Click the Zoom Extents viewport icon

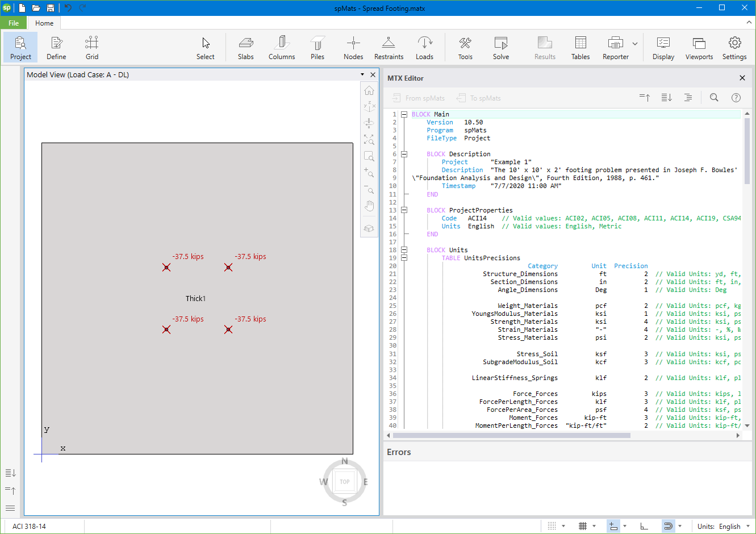(369, 140)
